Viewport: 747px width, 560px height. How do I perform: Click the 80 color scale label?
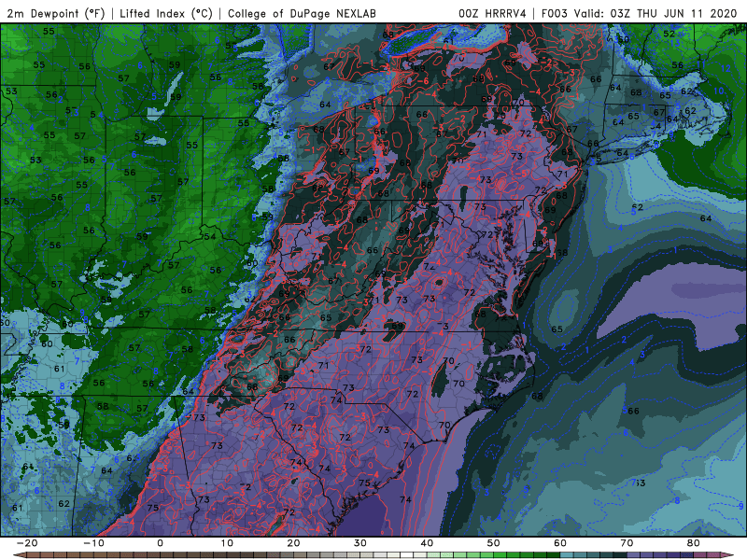(694, 543)
